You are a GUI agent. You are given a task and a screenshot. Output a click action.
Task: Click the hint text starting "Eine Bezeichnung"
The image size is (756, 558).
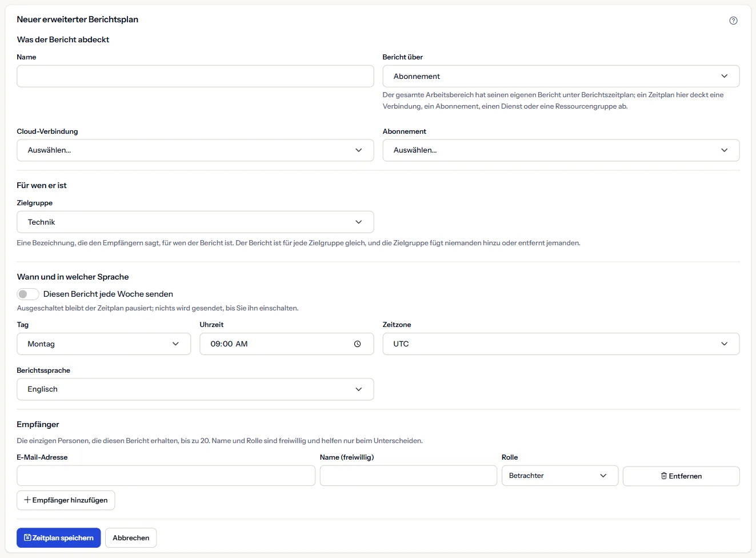(x=298, y=243)
